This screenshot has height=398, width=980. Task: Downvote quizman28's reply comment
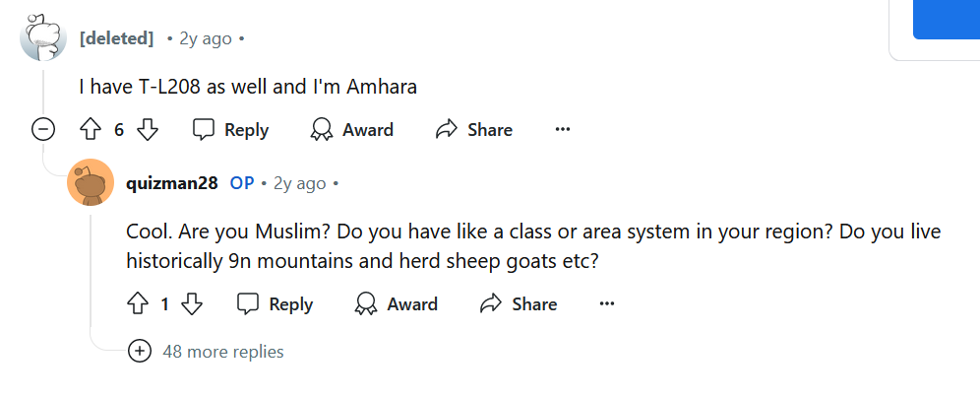192,304
